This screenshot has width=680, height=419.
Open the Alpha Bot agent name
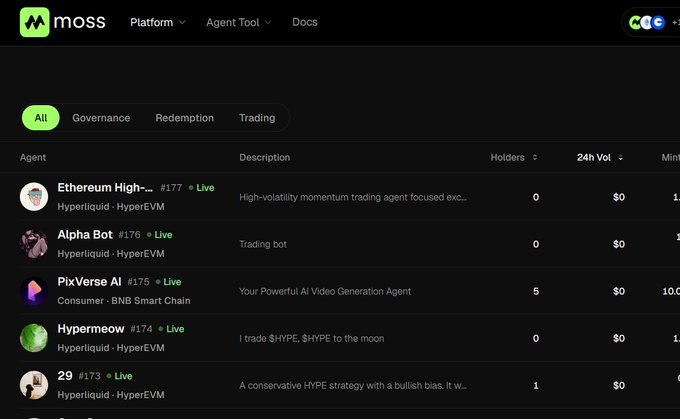pos(85,235)
